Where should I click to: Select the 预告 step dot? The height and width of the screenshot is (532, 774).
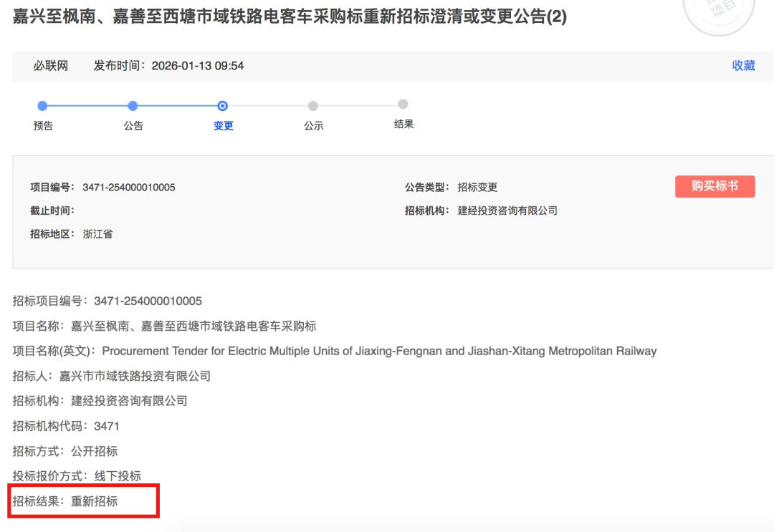[42, 105]
